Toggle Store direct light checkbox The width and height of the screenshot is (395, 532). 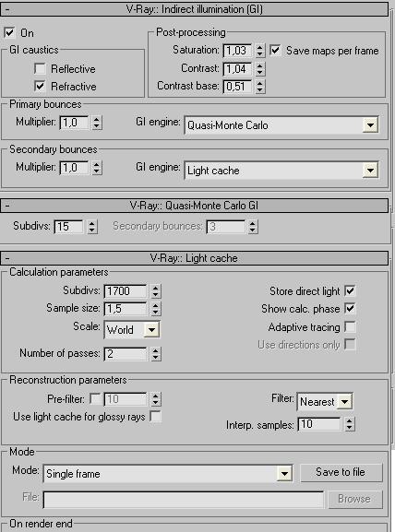click(x=350, y=290)
